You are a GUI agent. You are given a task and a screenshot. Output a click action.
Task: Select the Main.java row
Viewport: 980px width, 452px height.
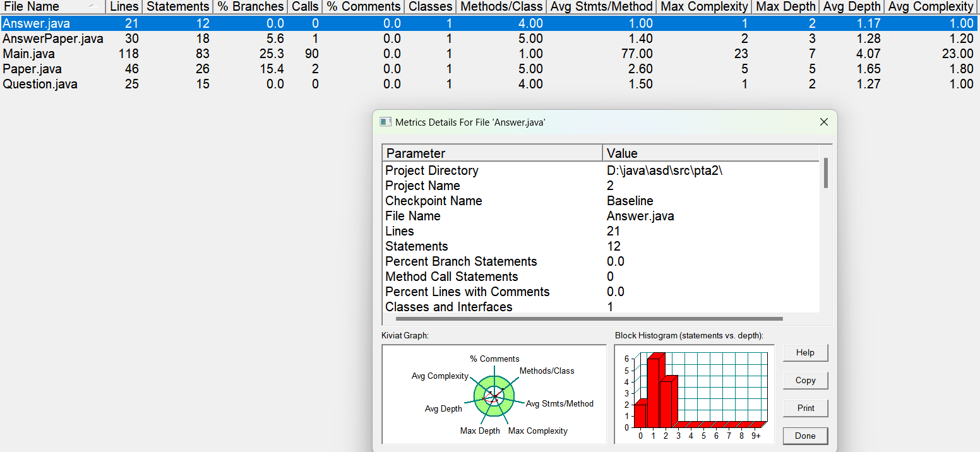tap(29, 54)
